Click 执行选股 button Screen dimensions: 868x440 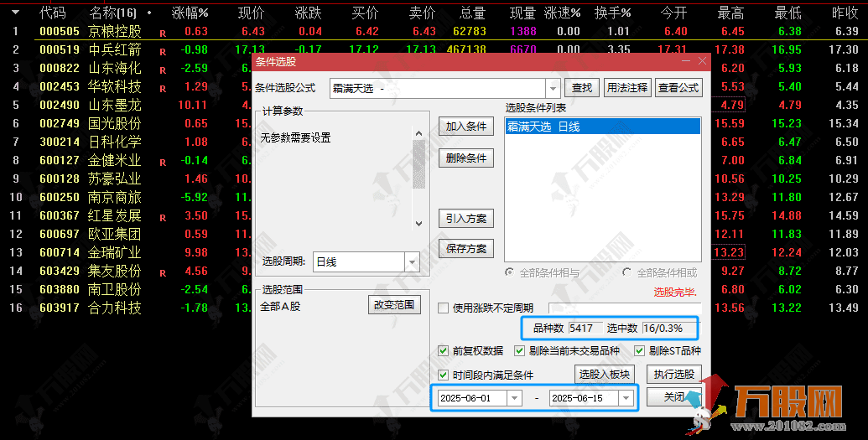(x=673, y=375)
